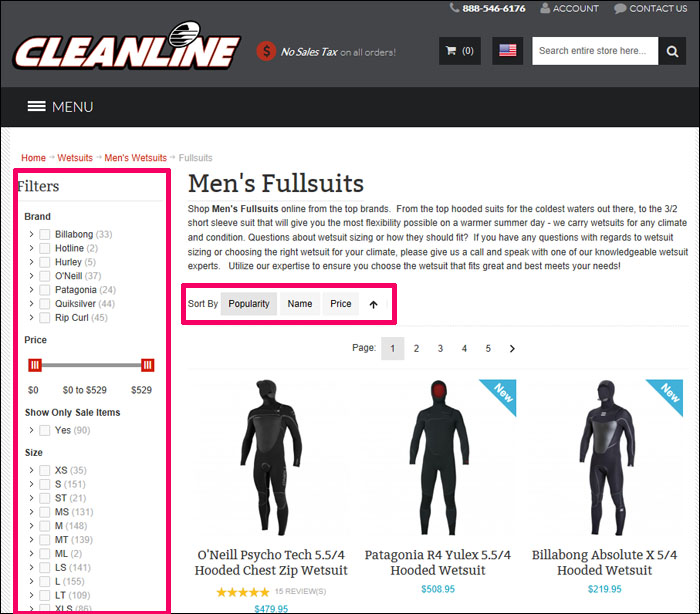Go to page 3
This screenshot has height=614, width=700.
[440, 348]
